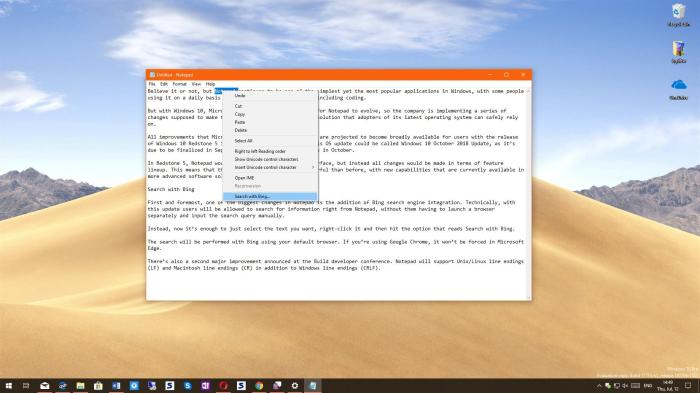Open the Windows Start menu

(x=8, y=385)
